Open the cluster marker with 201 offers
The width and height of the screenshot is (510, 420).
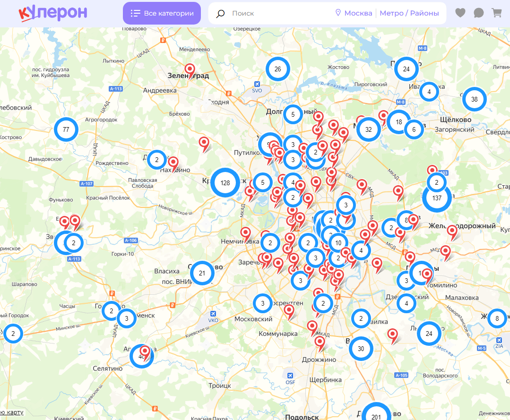coord(376,414)
